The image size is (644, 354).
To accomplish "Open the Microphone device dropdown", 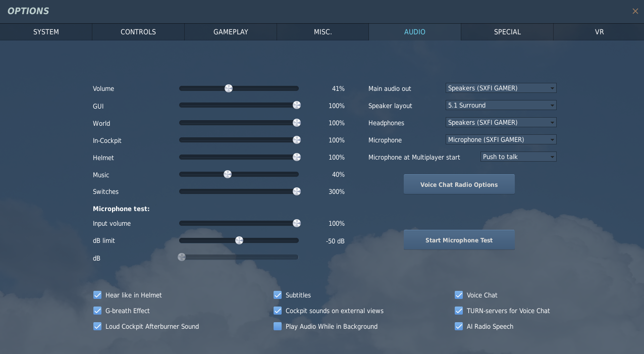I will pos(501,139).
